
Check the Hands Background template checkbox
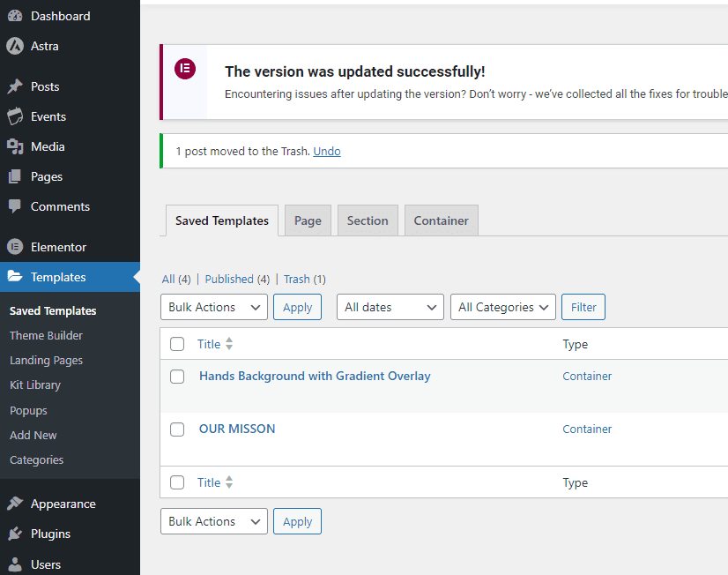[177, 377]
